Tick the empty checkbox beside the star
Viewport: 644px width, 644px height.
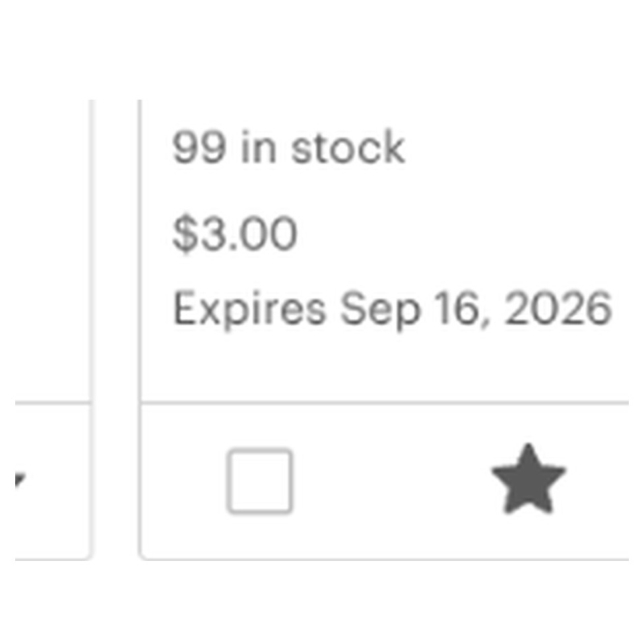(x=260, y=481)
